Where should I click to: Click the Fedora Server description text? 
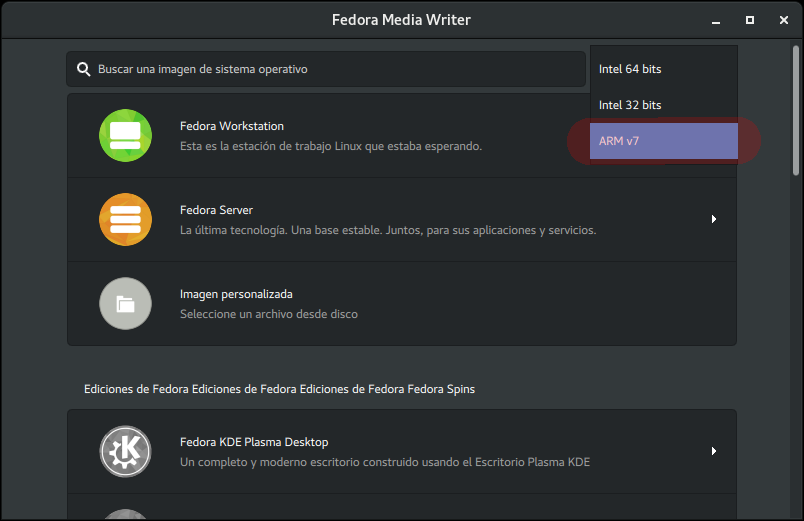click(x=388, y=230)
